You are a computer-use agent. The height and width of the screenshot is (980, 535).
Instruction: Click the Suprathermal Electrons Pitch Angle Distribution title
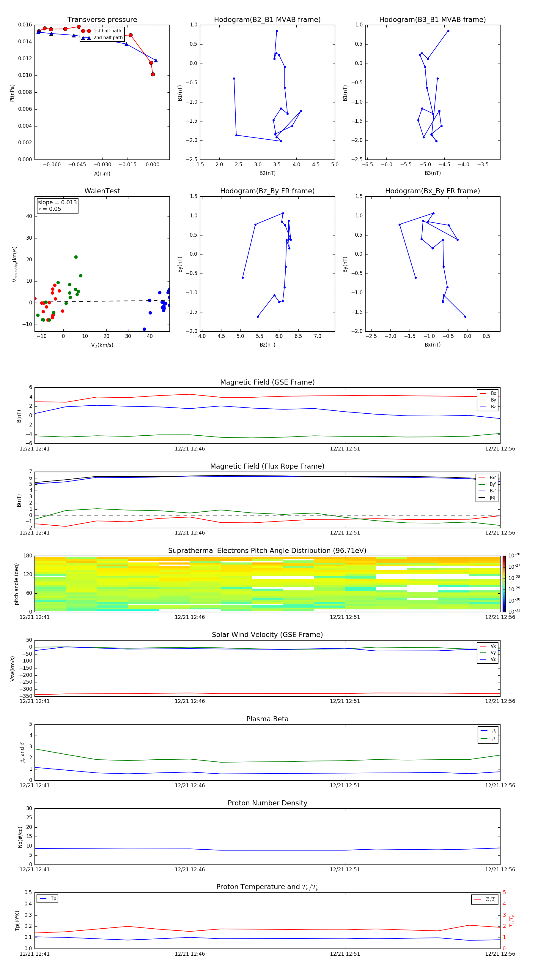point(267,551)
